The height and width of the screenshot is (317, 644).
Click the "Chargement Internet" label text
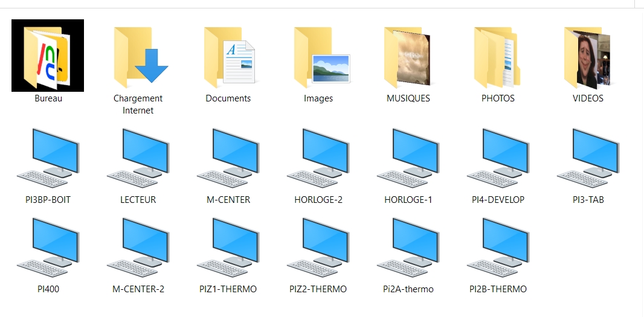pyautogui.click(x=138, y=104)
